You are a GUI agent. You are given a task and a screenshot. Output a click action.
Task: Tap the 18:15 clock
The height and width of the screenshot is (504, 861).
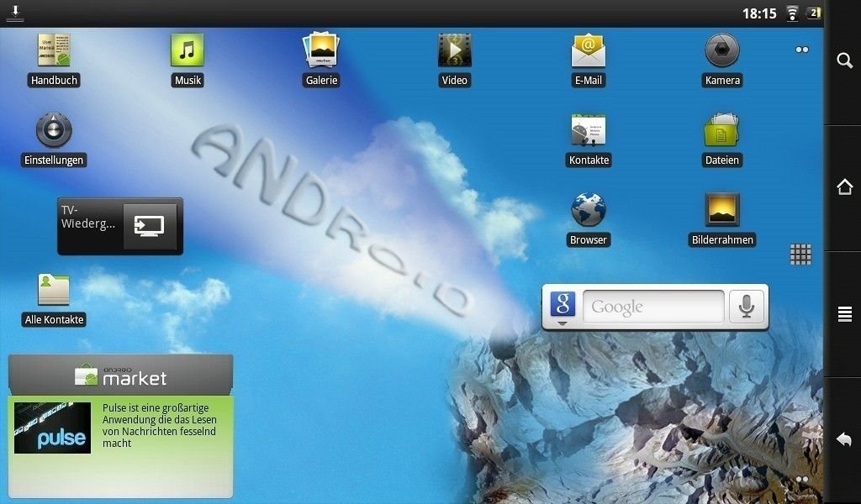759,13
